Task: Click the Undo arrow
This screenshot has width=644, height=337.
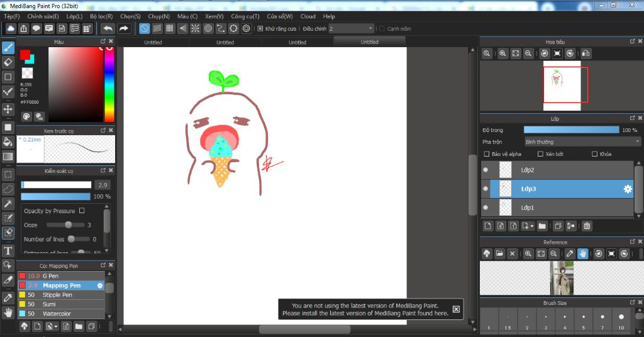Action: pos(108,28)
